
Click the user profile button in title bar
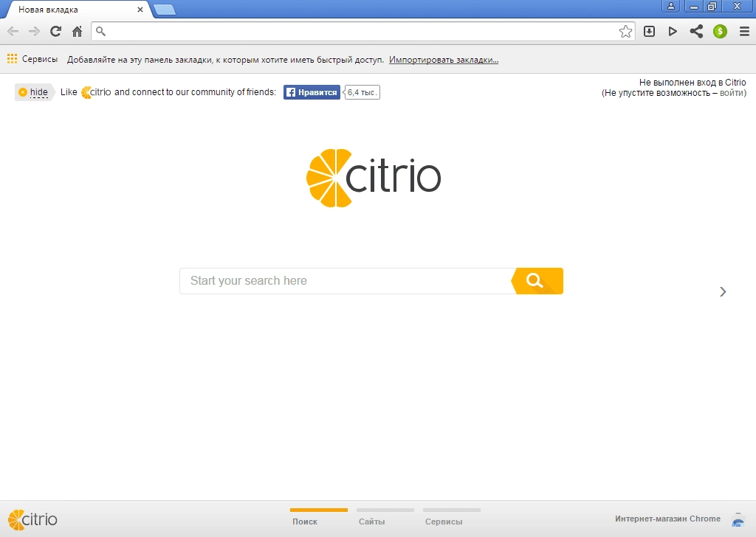670,6
